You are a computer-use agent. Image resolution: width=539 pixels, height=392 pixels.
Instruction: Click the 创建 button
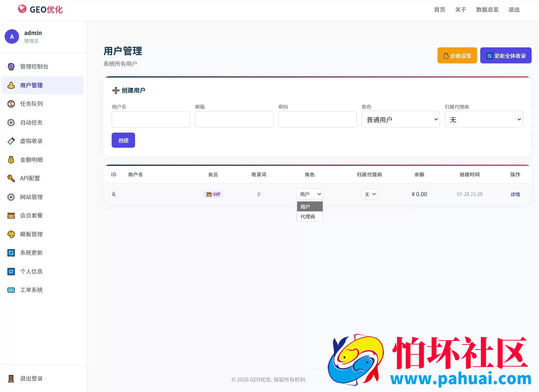(123, 140)
